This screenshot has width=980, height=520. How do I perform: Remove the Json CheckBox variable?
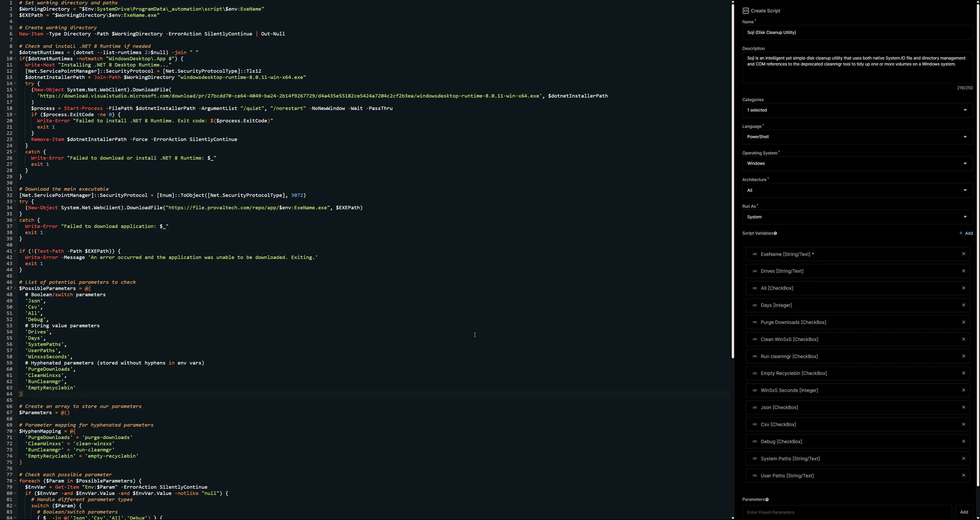click(x=963, y=407)
